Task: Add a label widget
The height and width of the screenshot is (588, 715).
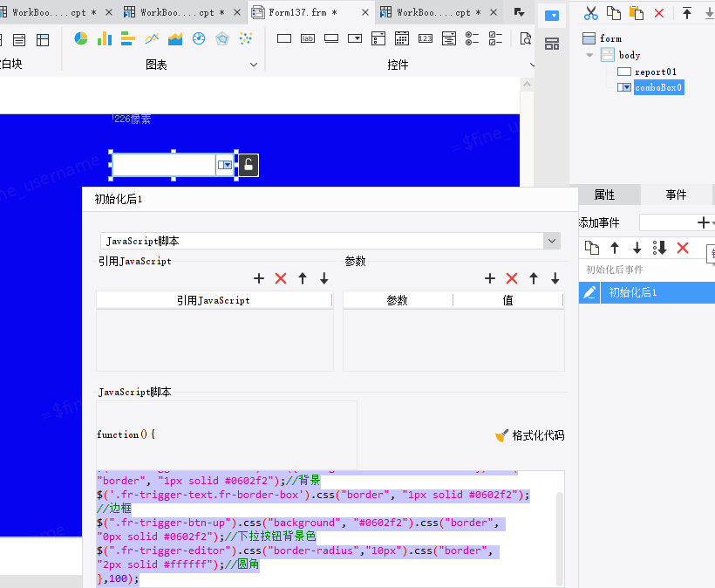Action: (x=308, y=38)
